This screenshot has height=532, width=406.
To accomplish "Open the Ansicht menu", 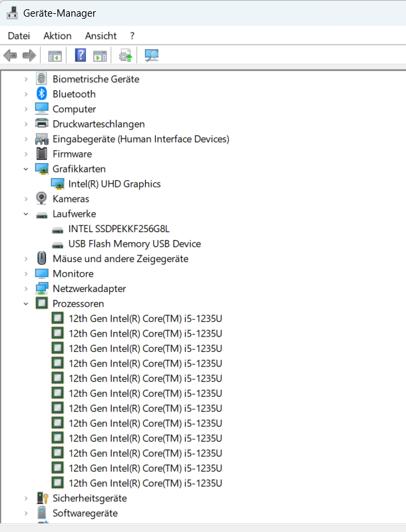I will (x=101, y=36).
